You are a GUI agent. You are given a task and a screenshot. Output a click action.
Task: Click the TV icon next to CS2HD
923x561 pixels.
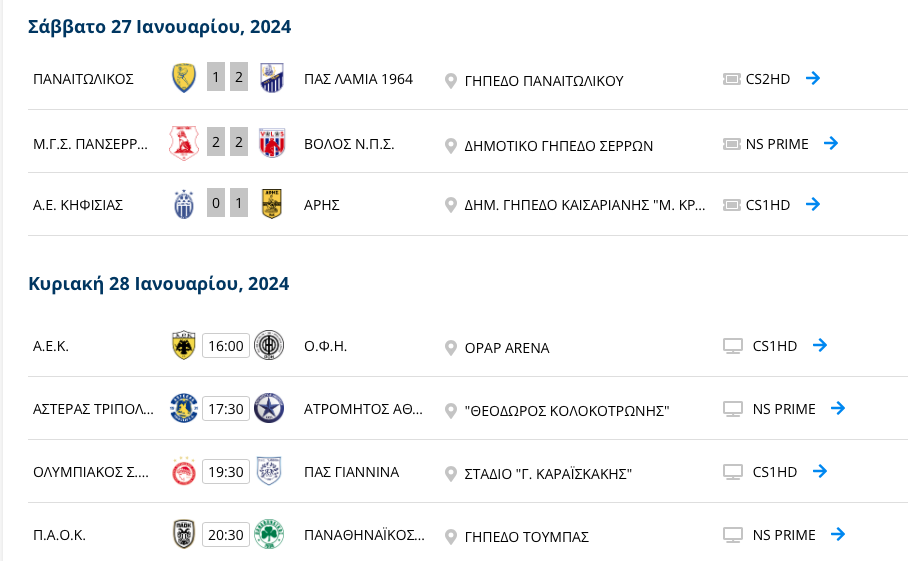(x=731, y=79)
